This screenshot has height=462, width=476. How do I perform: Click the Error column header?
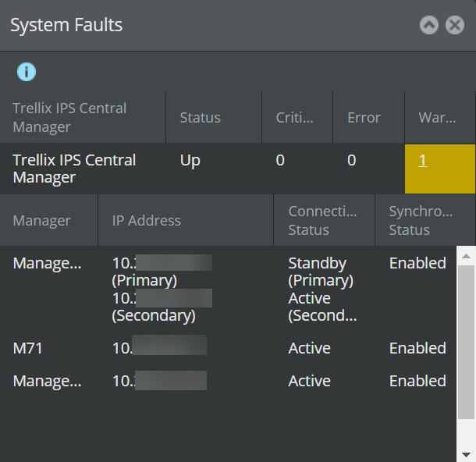tap(368, 118)
